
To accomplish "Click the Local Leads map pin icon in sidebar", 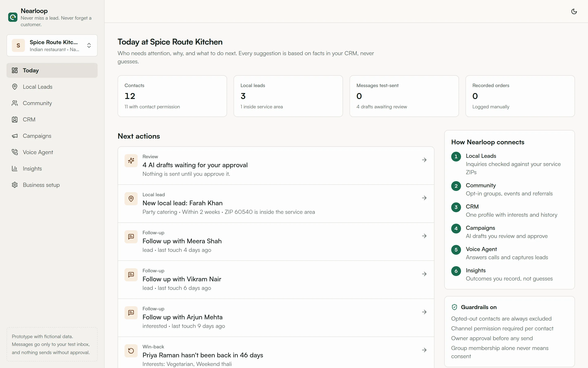I will (x=15, y=87).
